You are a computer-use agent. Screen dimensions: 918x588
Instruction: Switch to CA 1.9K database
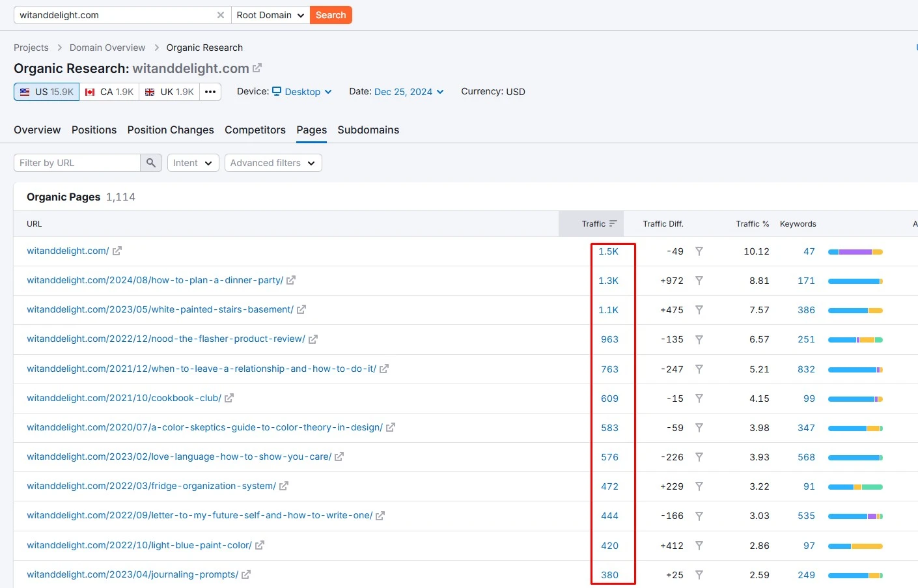tap(109, 92)
